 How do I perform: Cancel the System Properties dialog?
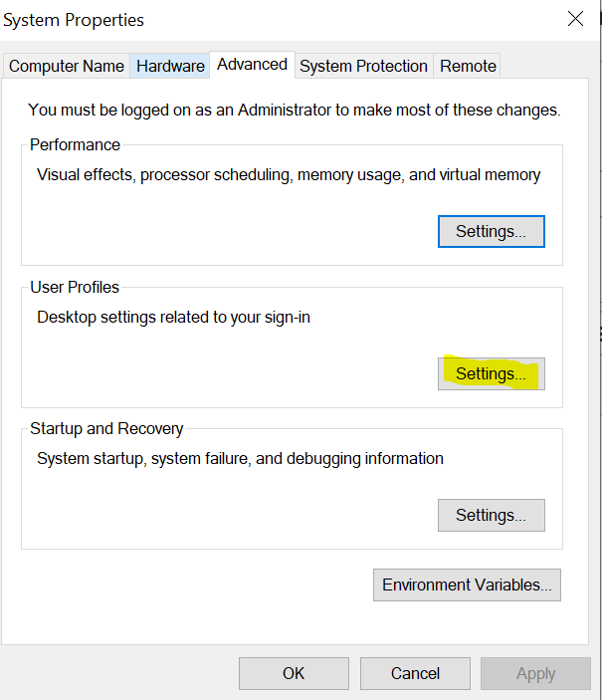click(x=415, y=673)
